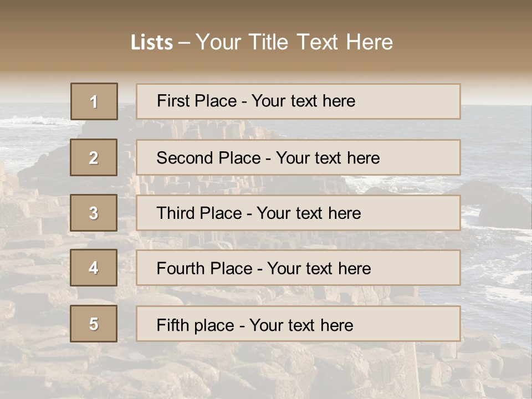Click the number 5 box
Image resolution: width=532 pixels, height=399 pixels.
pyautogui.click(x=94, y=324)
